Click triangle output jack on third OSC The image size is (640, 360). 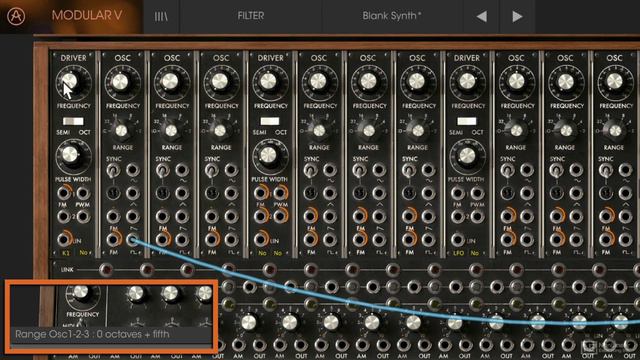(231, 193)
